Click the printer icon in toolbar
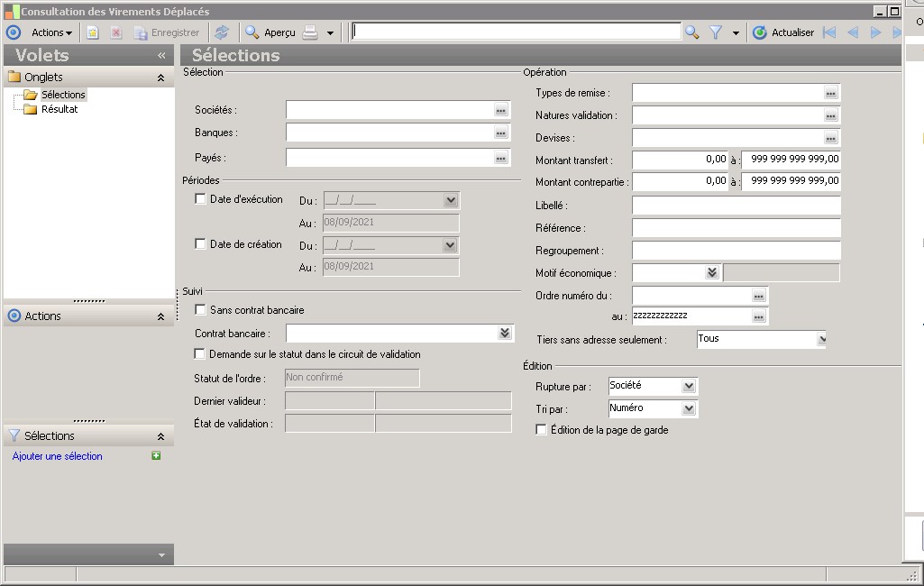 [310, 32]
